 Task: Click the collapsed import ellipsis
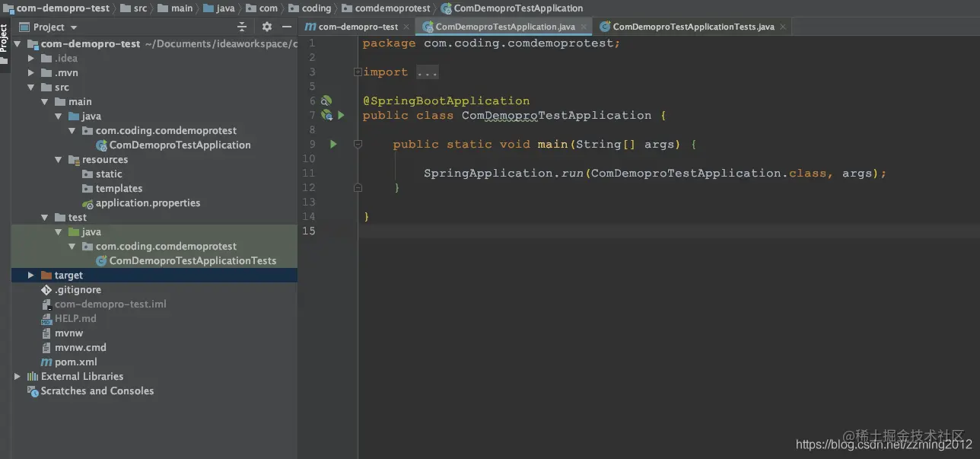(x=428, y=72)
